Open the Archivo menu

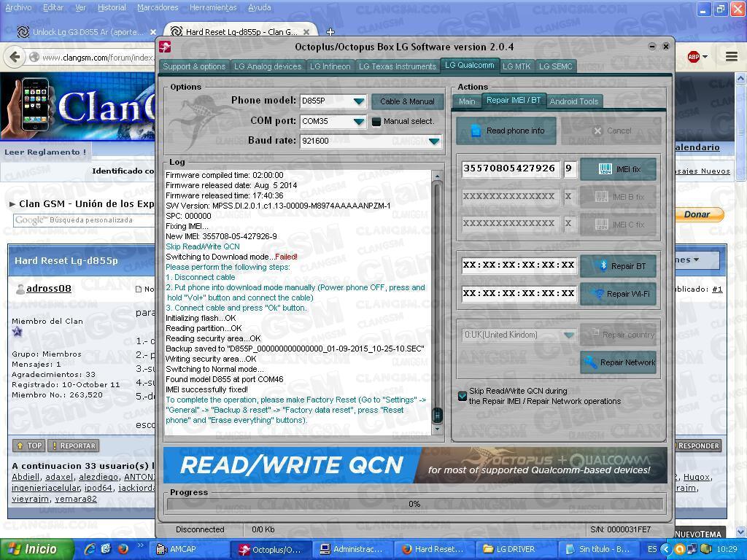click(x=18, y=7)
